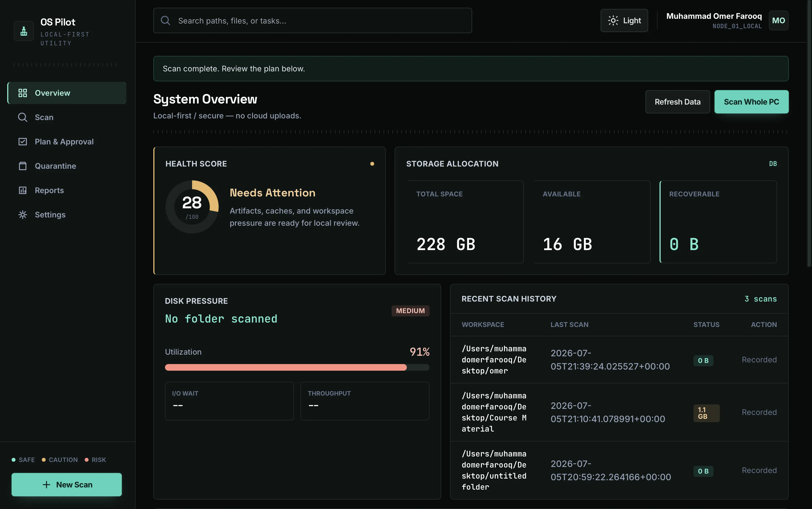Click Recorded in the untitled folder row

pyautogui.click(x=759, y=470)
